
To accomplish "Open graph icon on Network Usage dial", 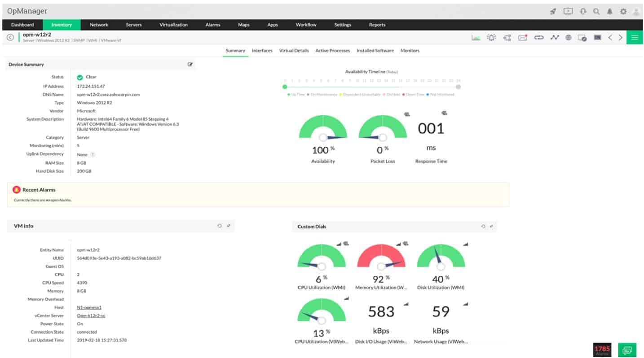I will [x=465, y=304].
